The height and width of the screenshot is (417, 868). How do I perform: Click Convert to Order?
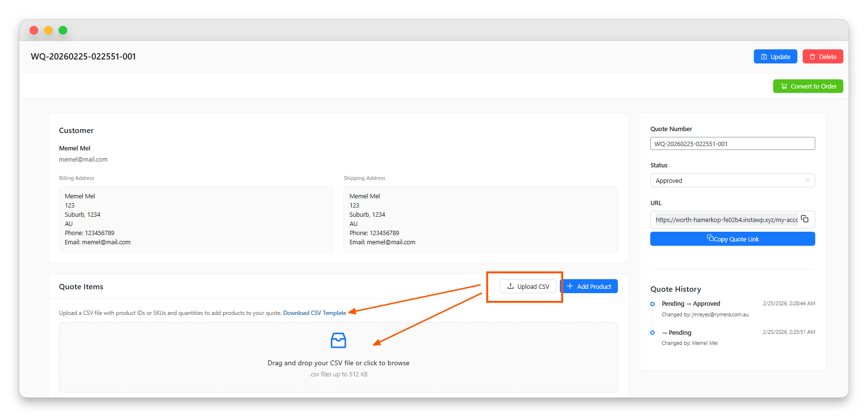click(808, 87)
